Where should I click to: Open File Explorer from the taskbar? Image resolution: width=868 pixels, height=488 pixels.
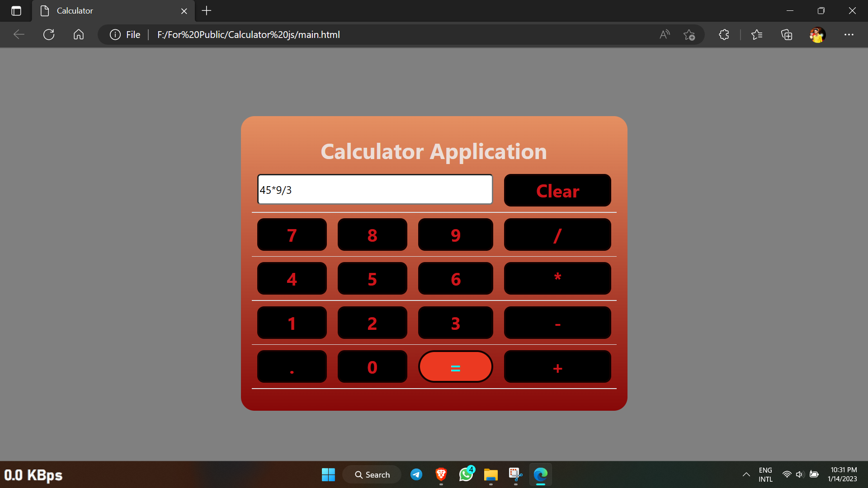(x=491, y=474)
